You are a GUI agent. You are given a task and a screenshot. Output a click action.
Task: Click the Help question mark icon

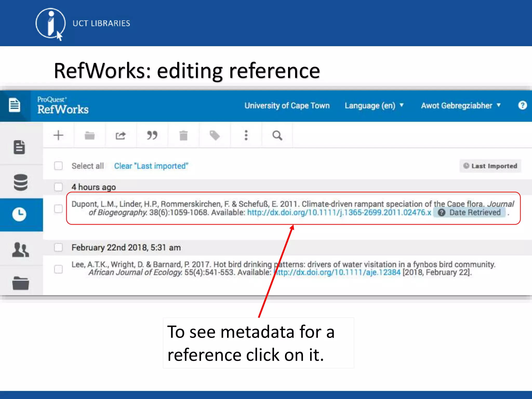tap(522, 105)
